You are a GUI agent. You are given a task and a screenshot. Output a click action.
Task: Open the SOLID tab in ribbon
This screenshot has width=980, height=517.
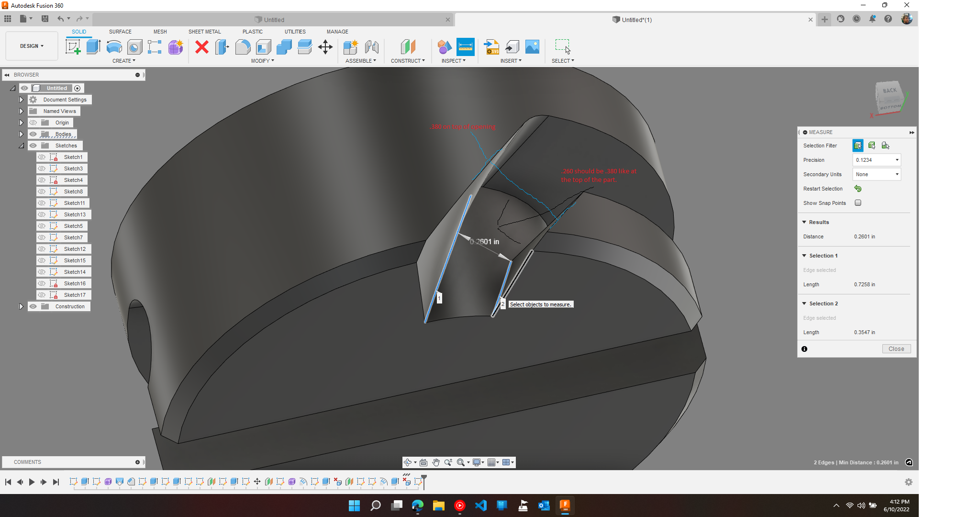click(x=78, y=31)
